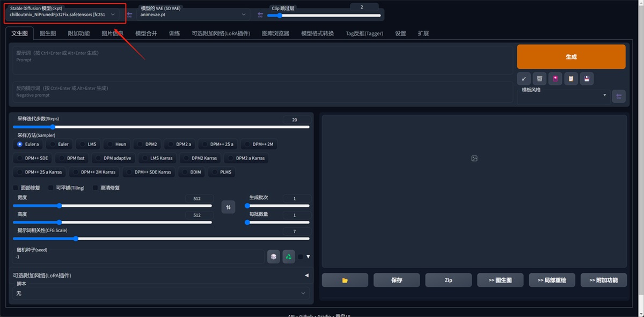Click the green recycle seed icon
The width and height of the screenshot is (644, 317).
[289, 257]
